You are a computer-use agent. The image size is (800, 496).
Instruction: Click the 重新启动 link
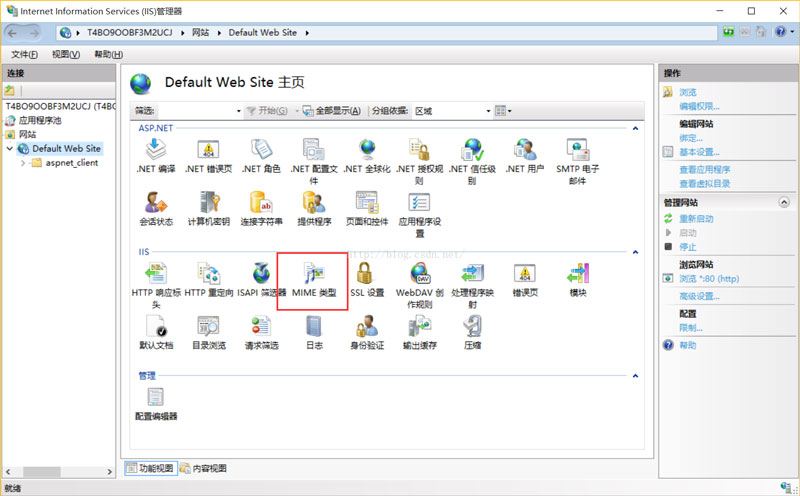point(696,219)
